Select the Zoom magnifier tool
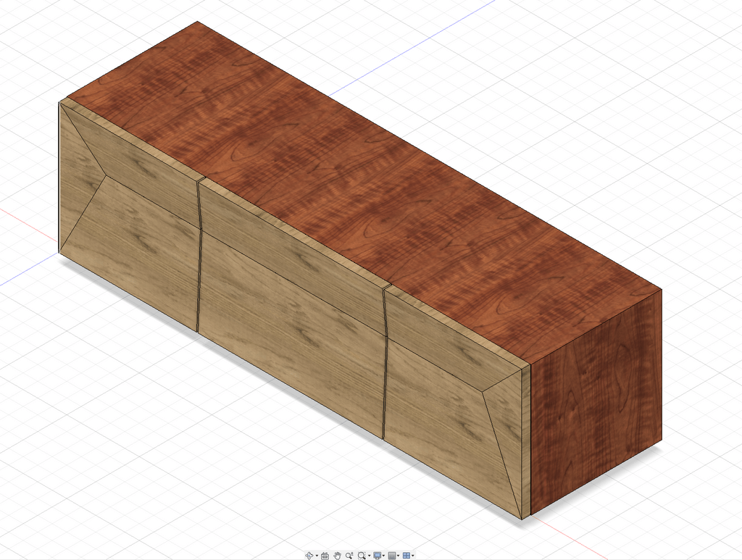742x560 pixels. pos(350,556)
